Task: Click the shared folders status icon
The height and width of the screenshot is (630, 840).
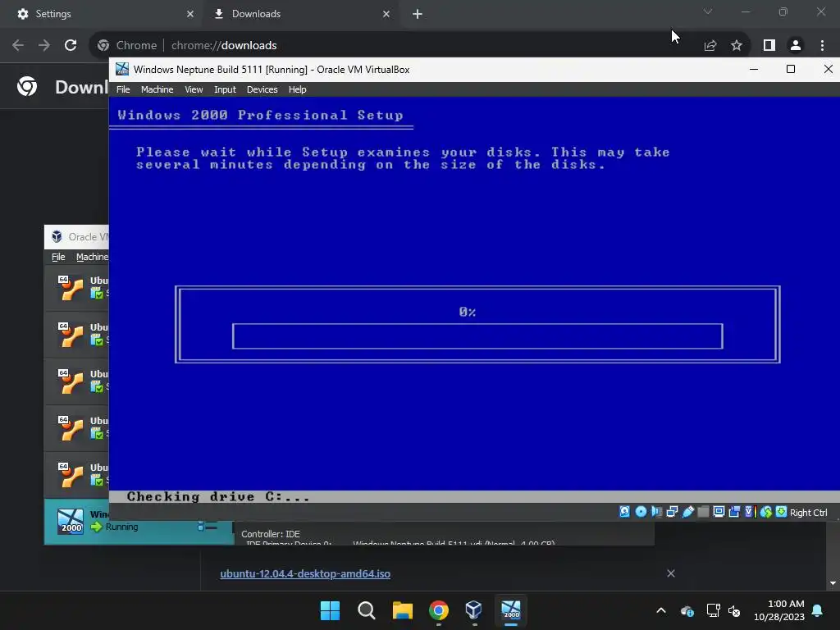Action: [703, 512]
